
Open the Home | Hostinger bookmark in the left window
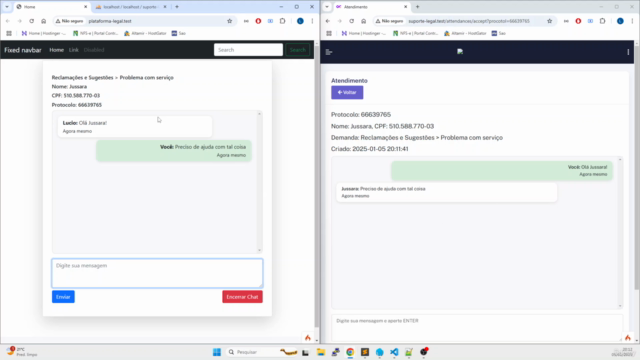[44, 33]
